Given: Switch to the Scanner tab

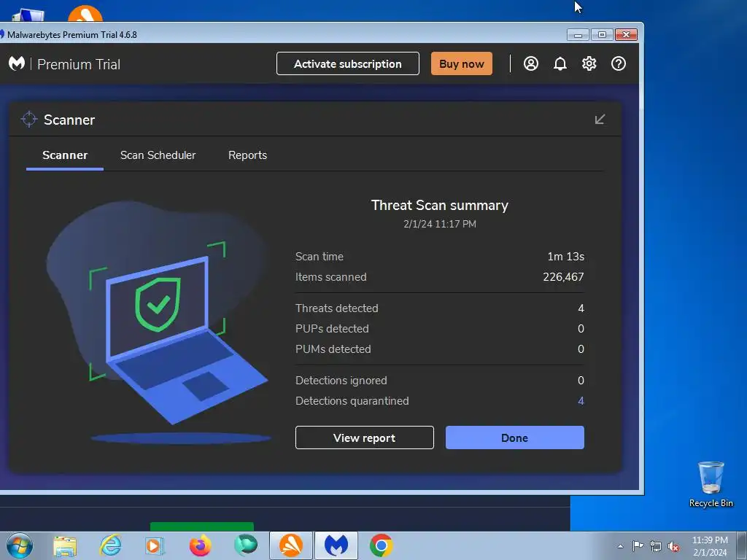Looking at the screenshot, I should click(x=65, y=155).
